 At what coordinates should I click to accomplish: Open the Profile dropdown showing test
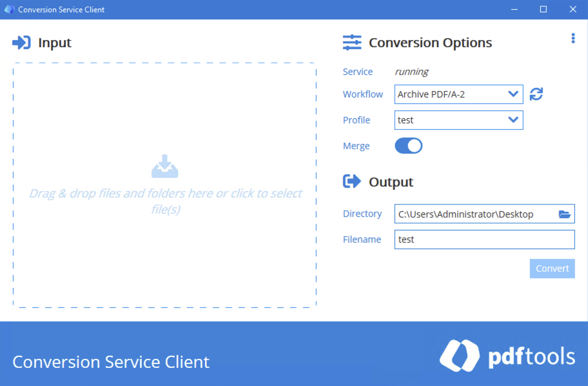[x=458, y=120]
